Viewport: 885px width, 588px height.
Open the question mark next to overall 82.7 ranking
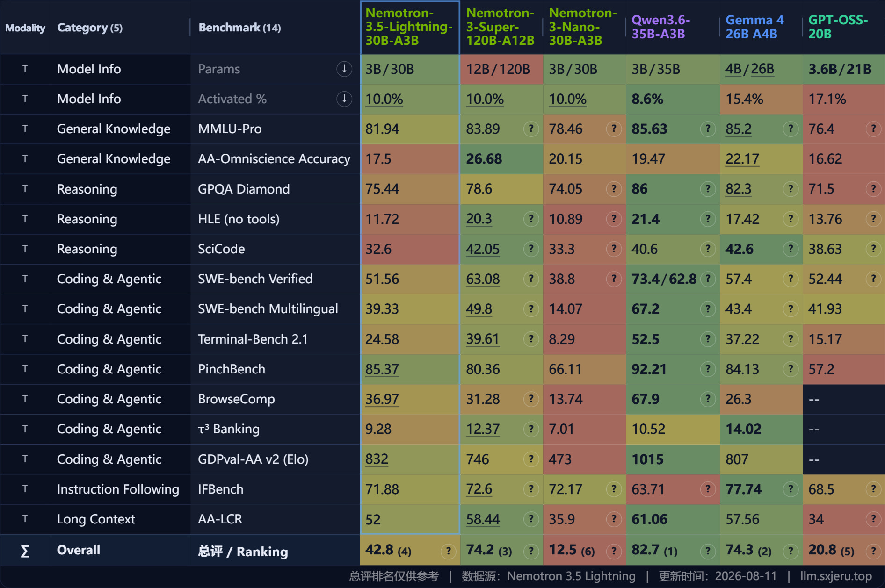pyautogui.click(x=708, y=552)
